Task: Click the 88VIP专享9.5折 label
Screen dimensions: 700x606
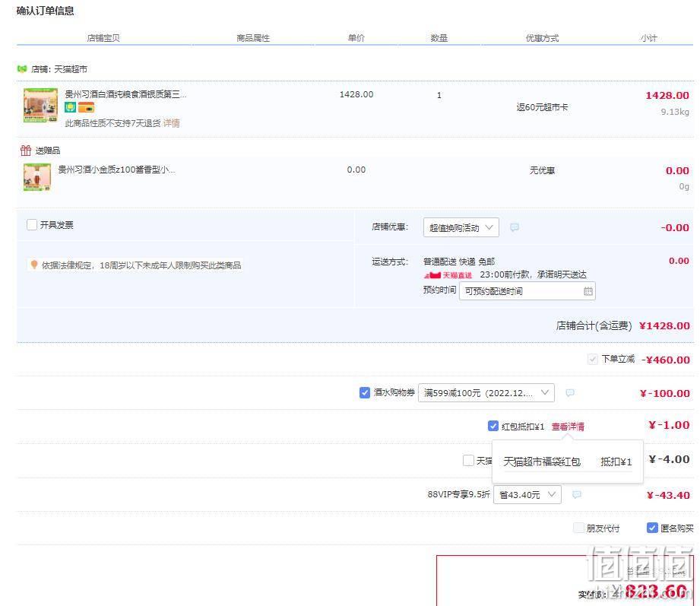Action: pyautogui.click(x=458, y=494)
